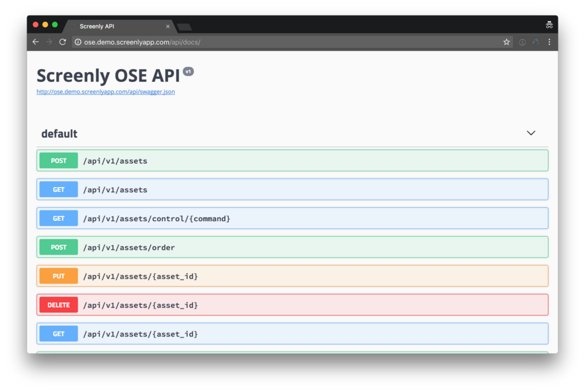Click the forward navigation arrow
The height and width of the screenshot is (392, 585).
(x=49, y=42)
